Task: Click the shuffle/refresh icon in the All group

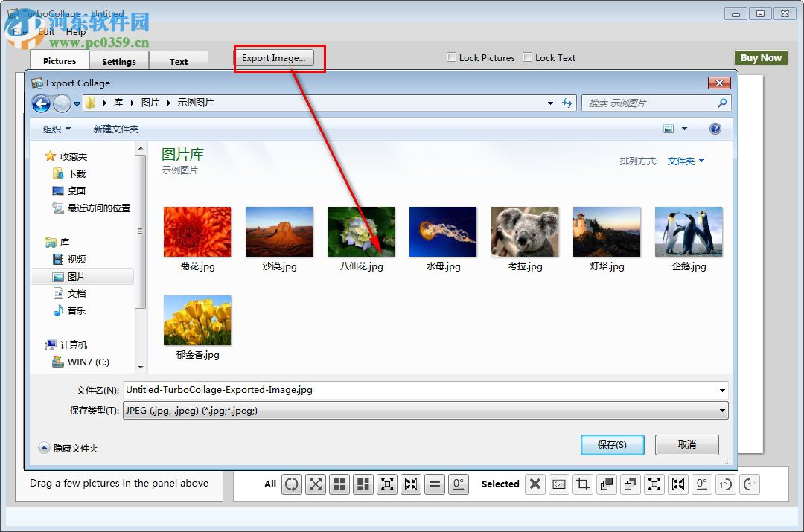Action: pos(292,484)
